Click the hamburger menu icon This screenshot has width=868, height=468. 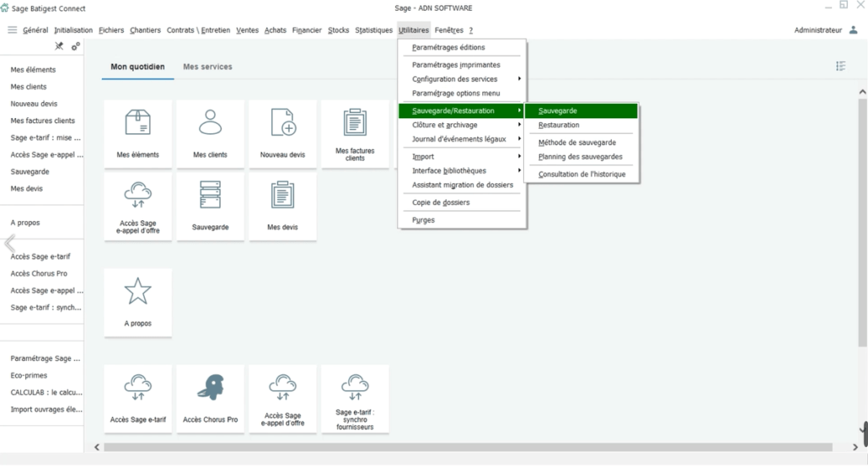pyautogui.click(x=12, y=30)
